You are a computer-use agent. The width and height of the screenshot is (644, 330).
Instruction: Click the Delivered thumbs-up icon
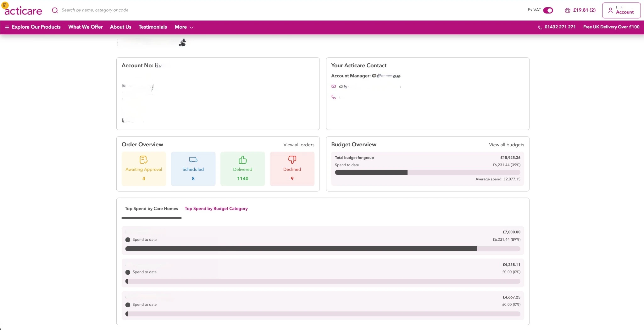[243, 160]
